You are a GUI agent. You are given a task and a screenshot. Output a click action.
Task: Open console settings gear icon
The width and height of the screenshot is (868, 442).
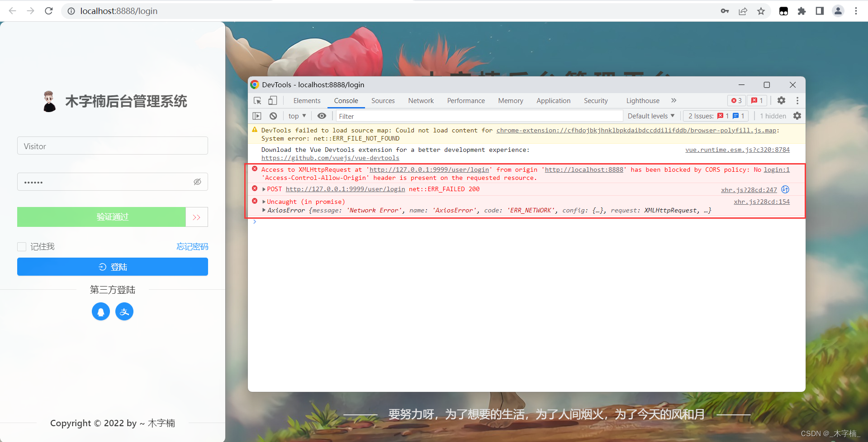point(797,116)
